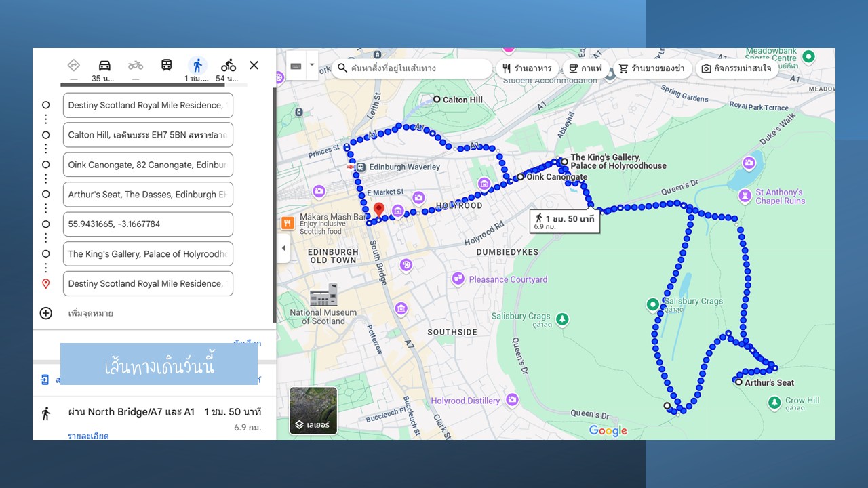
Task: Filter by ร้านขายของชำ groceries chip
Action: click(x=652, y=68)
